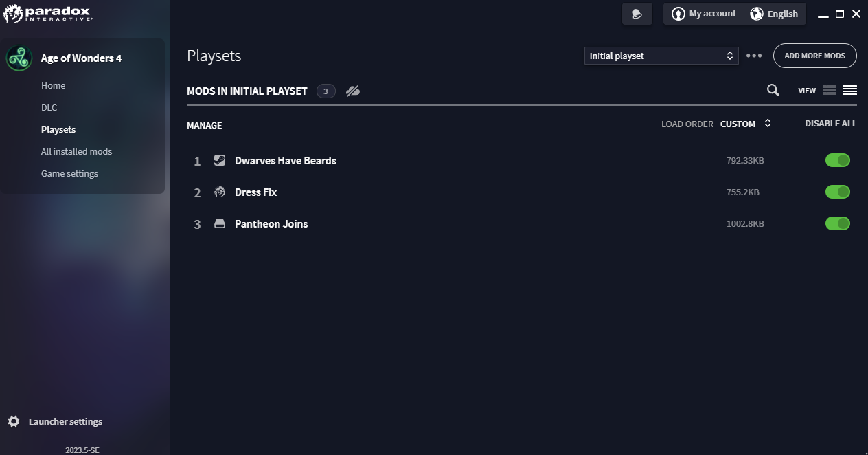Switch to compact list view icon
Screen dimensions: 868x455
point(849,90)
